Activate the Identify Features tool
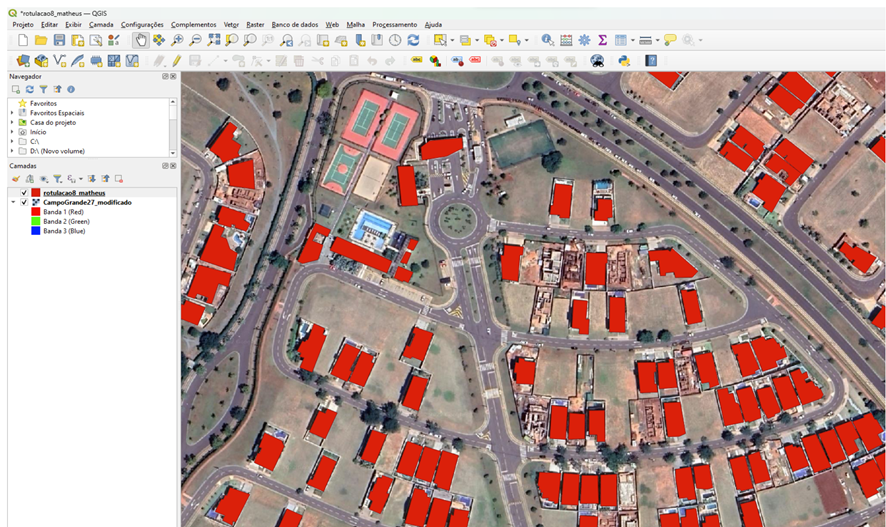This screenshot has width=886, height=527. 548,40
